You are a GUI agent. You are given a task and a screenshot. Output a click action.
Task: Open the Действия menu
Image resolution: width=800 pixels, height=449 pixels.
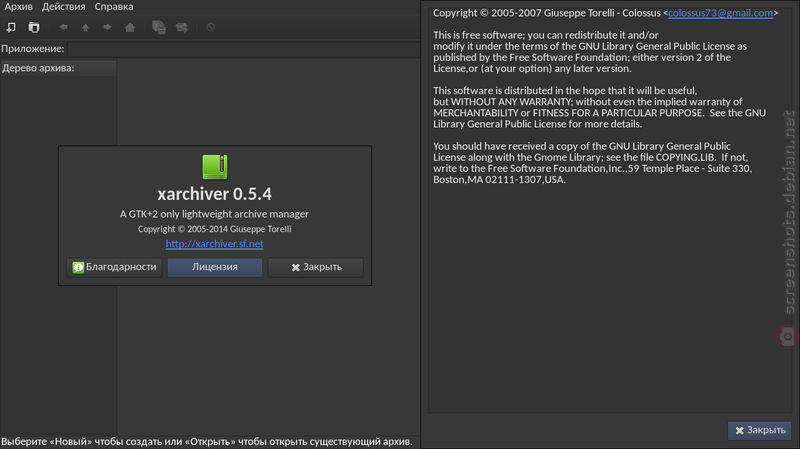click(64, 7)
